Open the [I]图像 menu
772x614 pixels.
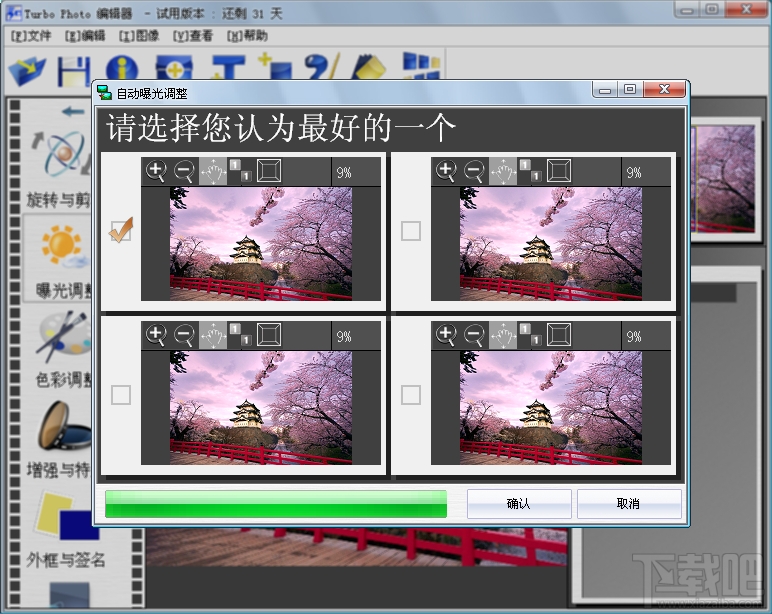pos(139,36)
